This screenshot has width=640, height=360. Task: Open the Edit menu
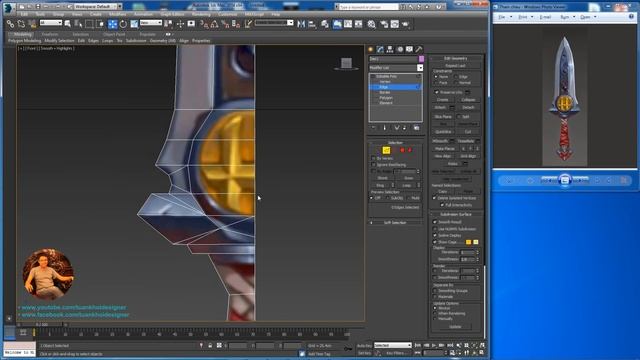point(24,14)
